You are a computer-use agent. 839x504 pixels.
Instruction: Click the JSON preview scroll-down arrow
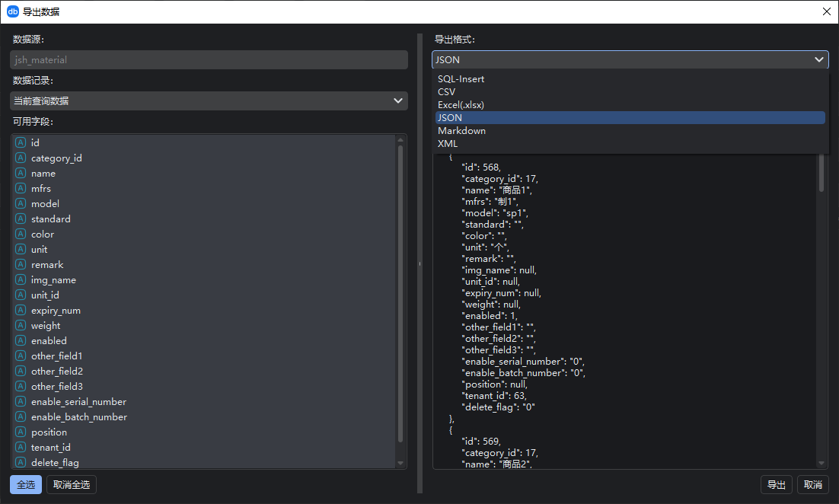point(821,464)
